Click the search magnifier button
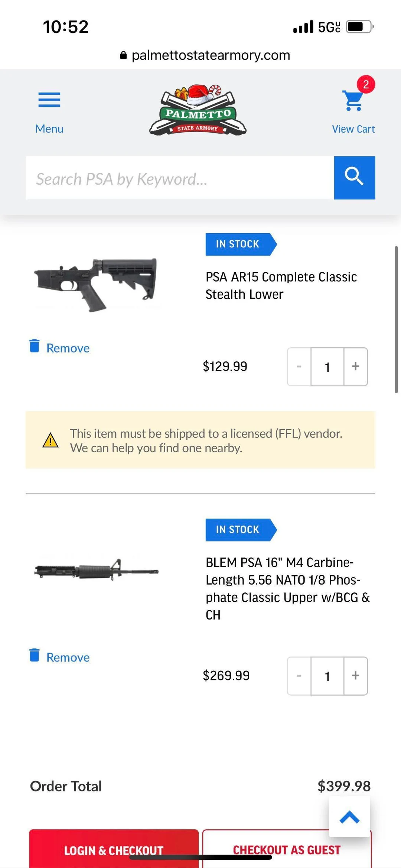 point(354,178)
